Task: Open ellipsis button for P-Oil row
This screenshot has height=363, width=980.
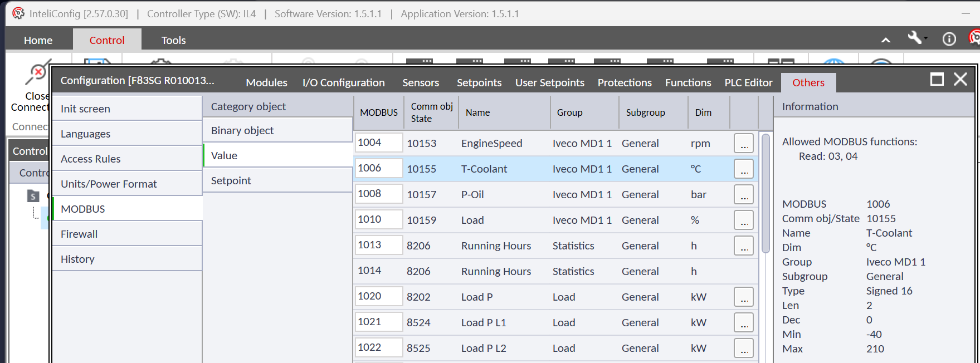Action: coord(743,195)
